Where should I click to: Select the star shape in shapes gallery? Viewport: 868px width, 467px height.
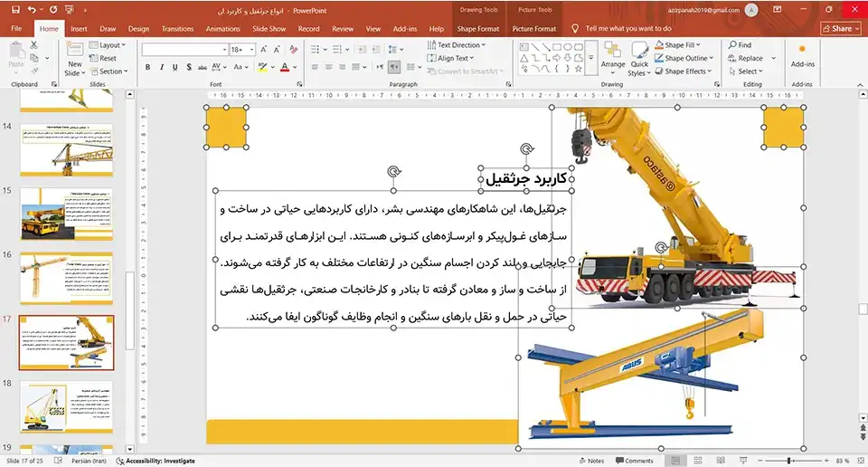pos(579,69)
